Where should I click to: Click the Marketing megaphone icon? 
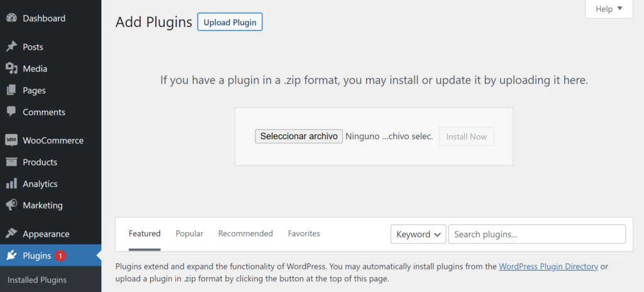(11, 206)
